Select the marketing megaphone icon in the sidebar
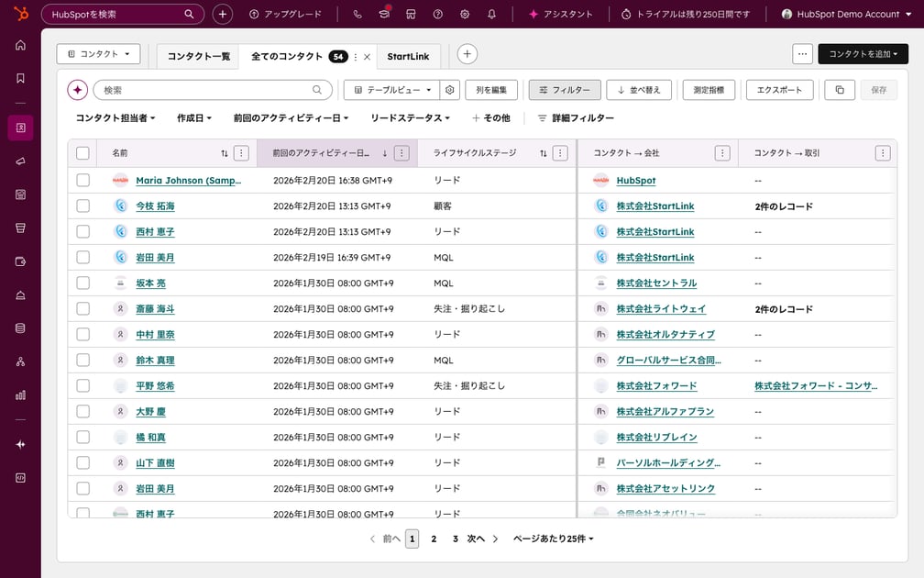Viewport: 924px width, 578px height. pos(20,161)
